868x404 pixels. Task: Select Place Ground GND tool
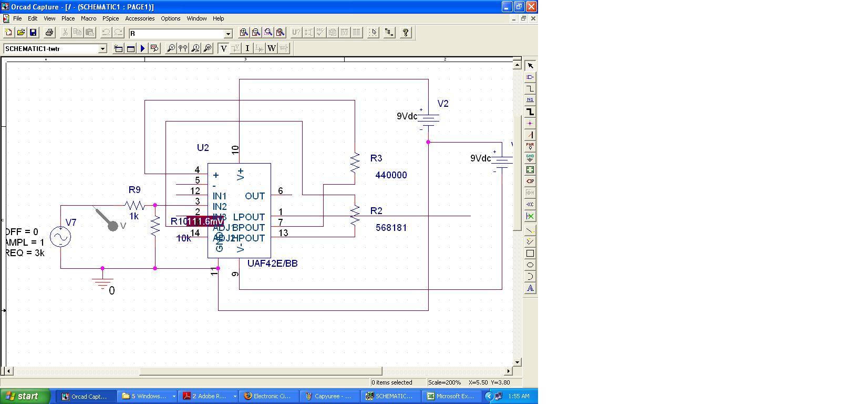click(530, 158)
